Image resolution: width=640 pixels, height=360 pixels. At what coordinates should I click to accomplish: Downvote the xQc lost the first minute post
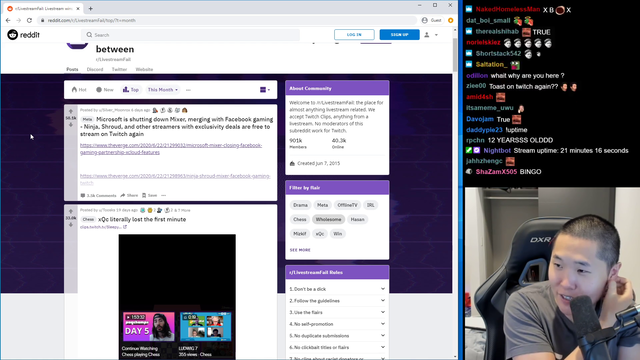click(x=71, y=225)
